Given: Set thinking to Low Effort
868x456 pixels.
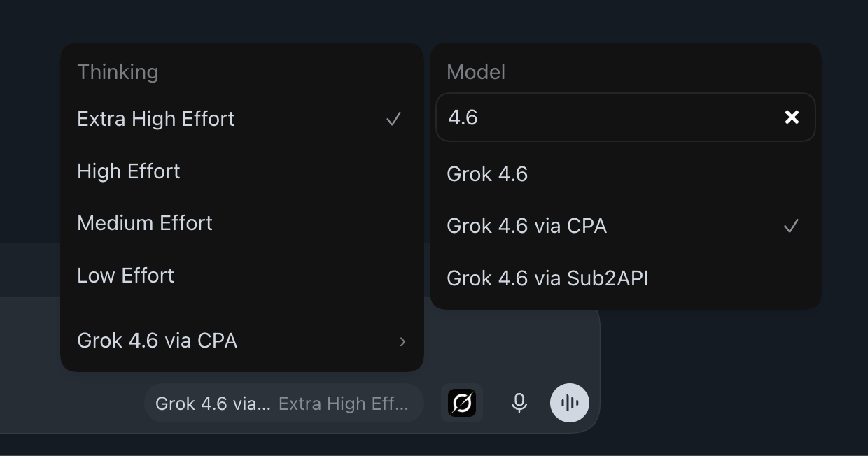Looking at the screenshot, I should [x=242, y=276].
